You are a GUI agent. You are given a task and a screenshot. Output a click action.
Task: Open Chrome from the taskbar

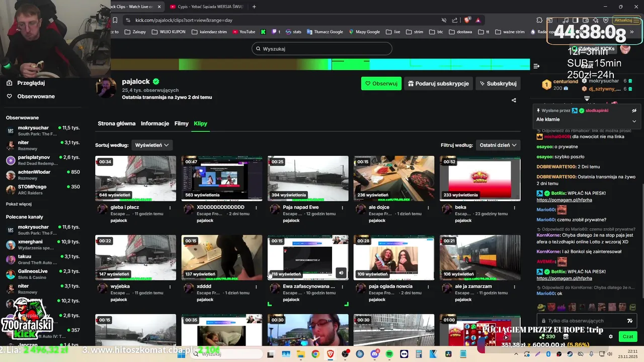tap(315, 354)
